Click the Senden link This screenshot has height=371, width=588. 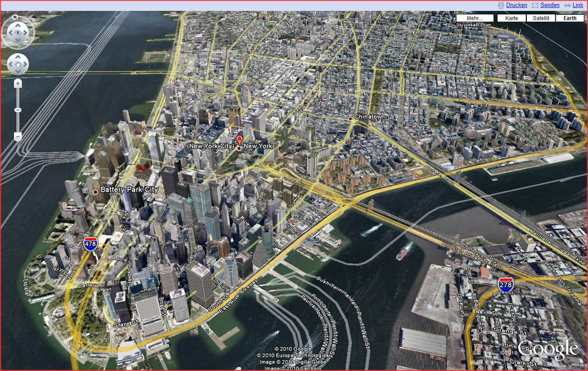[x=550, y=5]
